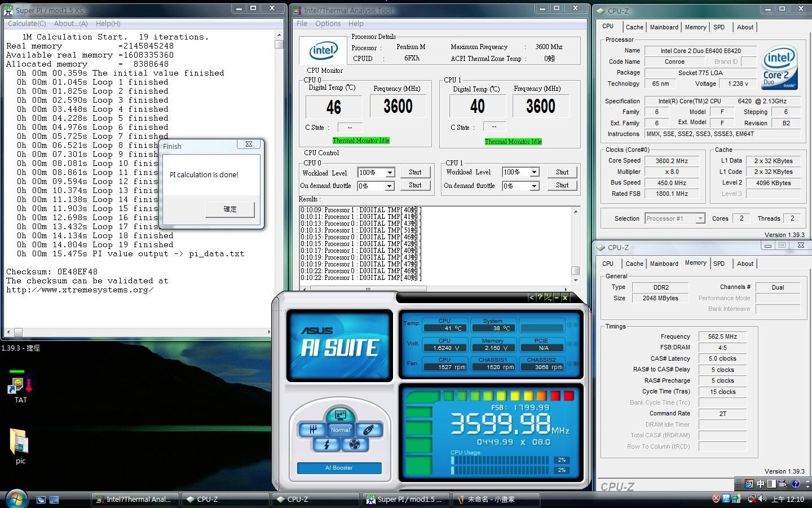Viewport: 812px width, 508px height.
Task: Open CPU 0 On demand throttle dropdown
Action: [390, 186]
